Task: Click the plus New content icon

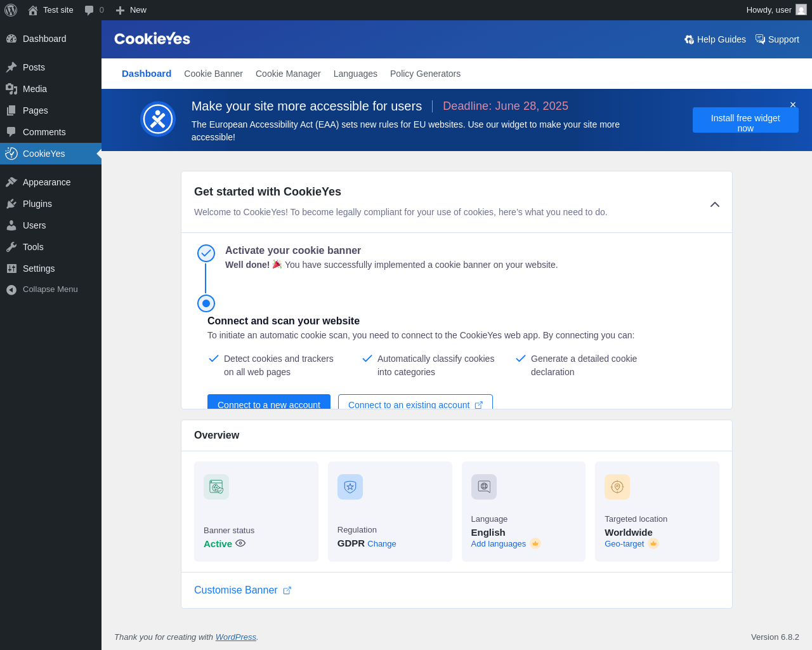Action: click(120, 10)
